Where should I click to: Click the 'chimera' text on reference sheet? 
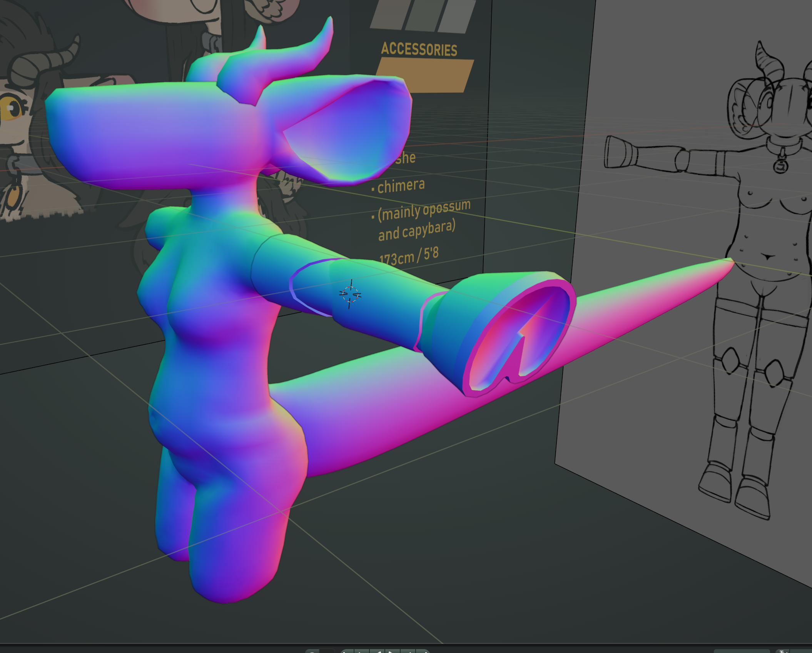(401, 186)
